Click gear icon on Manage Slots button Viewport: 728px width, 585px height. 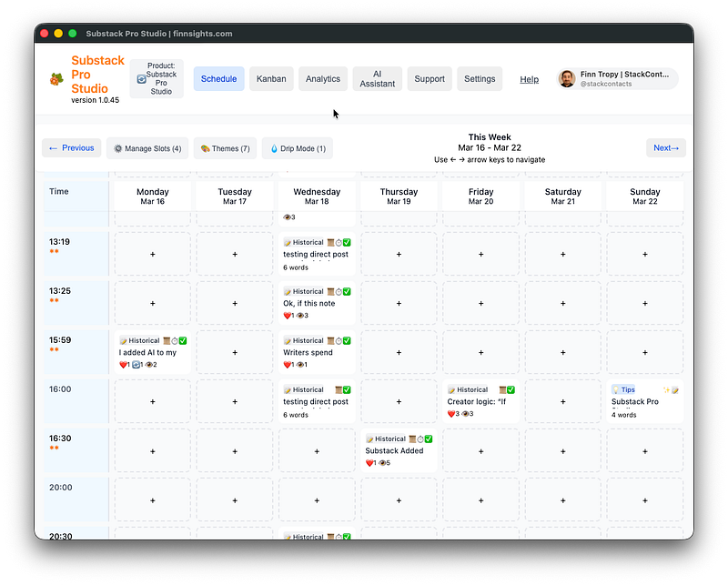pyautogui.click(x=118, y=148)
